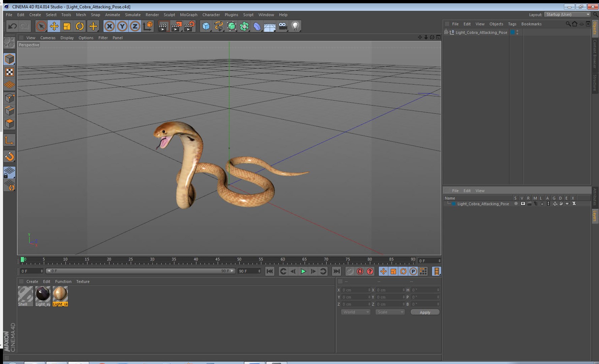Open viewport Cameras menu
This screenshot has width=599, height=364.
pyautogui.click(x=48, y=38)
